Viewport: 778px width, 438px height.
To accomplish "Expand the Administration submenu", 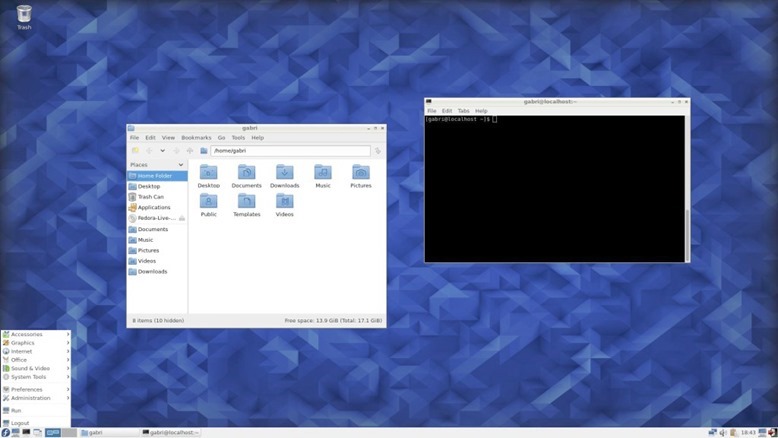I will pos(36,398).
